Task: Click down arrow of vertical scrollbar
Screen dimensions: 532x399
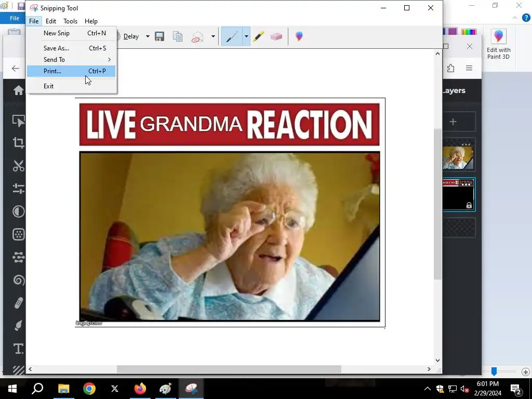Action: 437,361
